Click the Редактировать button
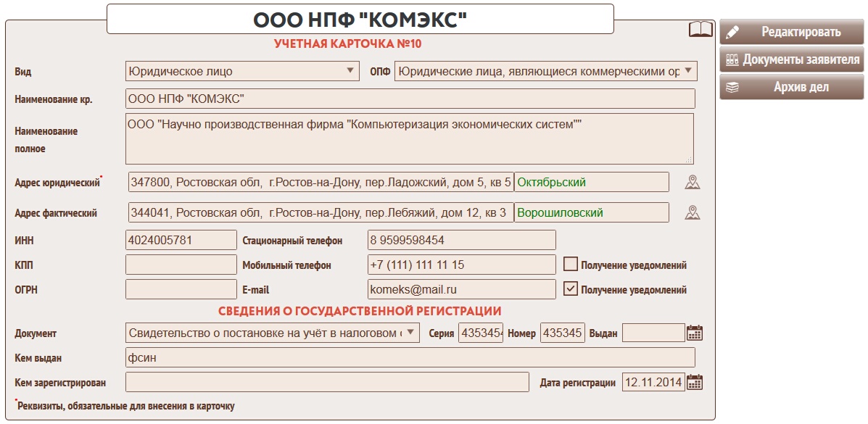 point(791,32)
